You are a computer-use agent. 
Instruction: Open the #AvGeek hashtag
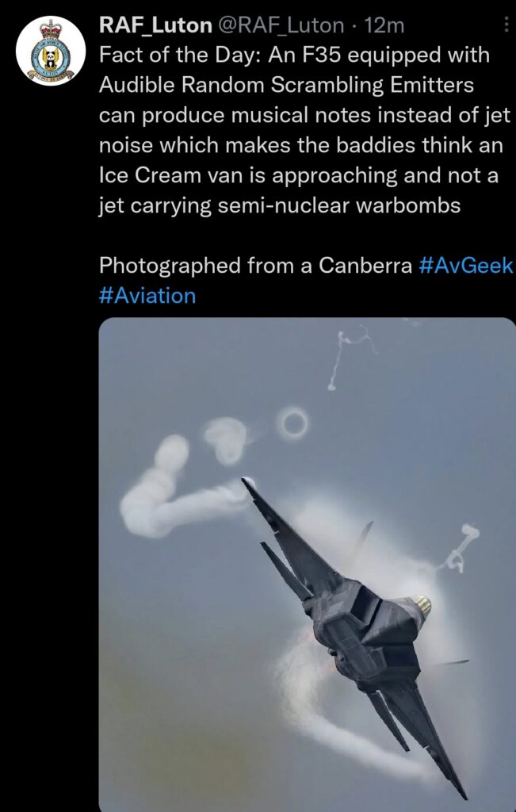464,266
